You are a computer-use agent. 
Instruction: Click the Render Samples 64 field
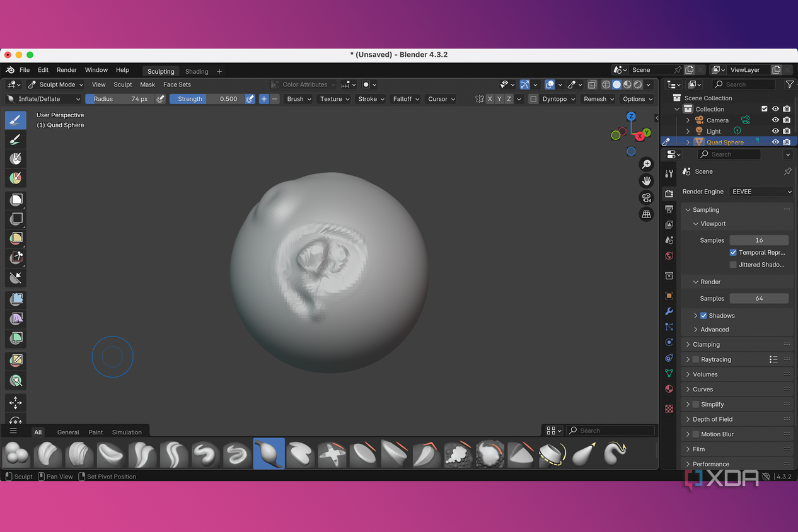click(759, 299)
